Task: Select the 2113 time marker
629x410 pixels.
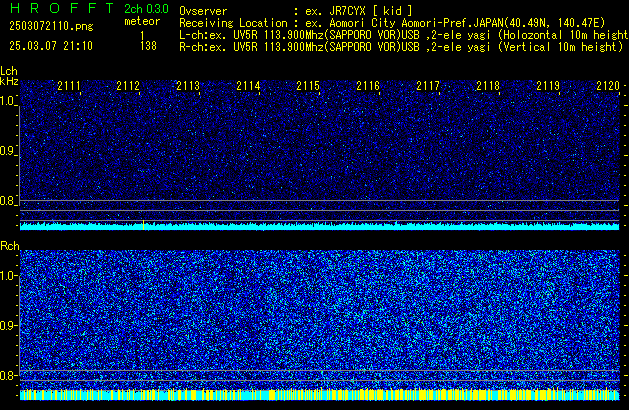Action: [x=188, y=86]
